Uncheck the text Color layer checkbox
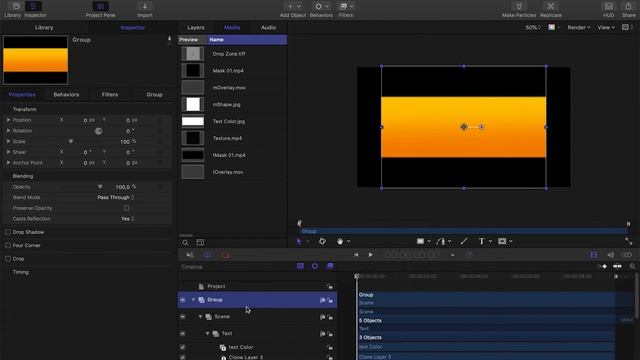The image size is (640, 360). click(x=182, y=347)
